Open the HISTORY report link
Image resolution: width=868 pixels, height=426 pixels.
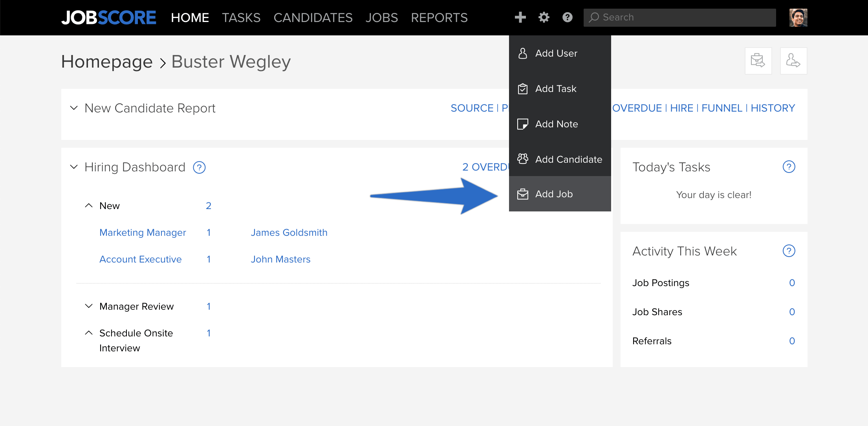[x=773, y=108]
